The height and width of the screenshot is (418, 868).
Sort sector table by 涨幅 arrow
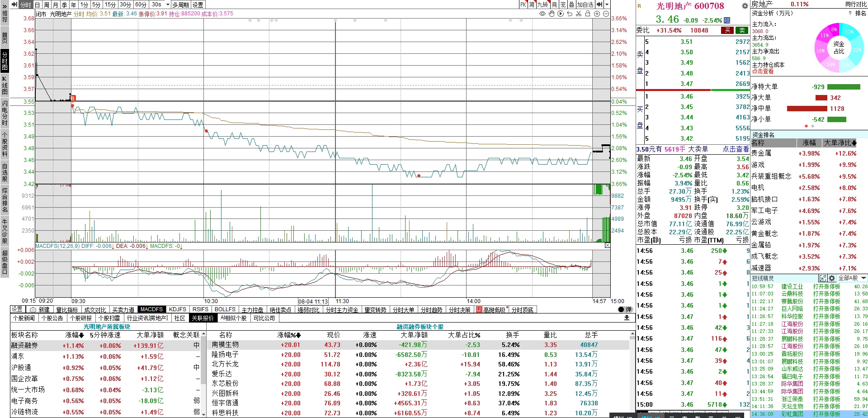tap(81, 335)
